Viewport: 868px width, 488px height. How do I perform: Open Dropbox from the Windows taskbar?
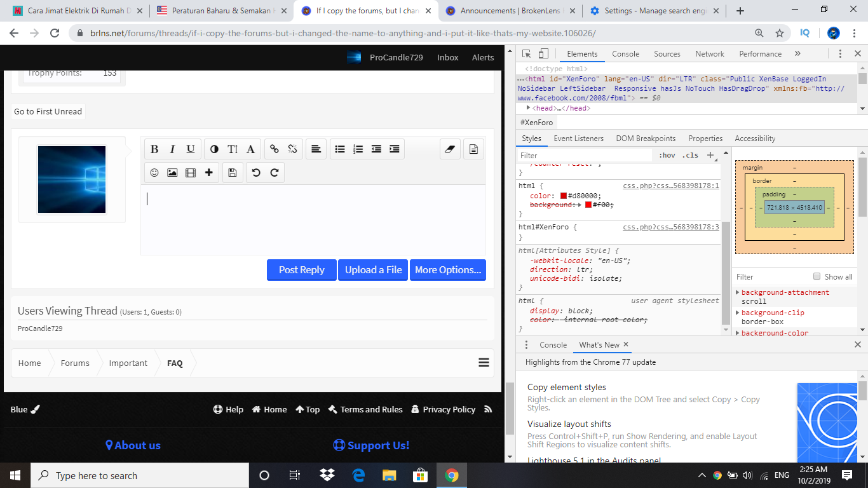[x=327, y=475]
